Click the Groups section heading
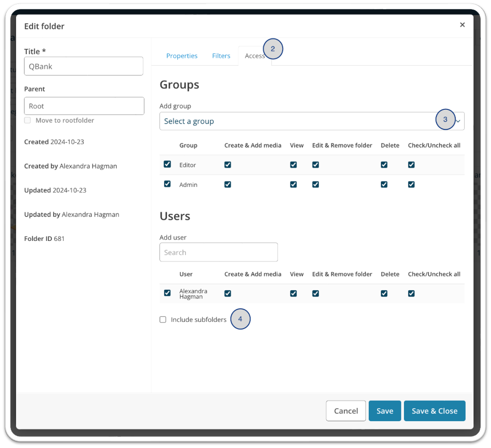Image resolution: width=491 pixels, height=448 pixels. [179, 85]
